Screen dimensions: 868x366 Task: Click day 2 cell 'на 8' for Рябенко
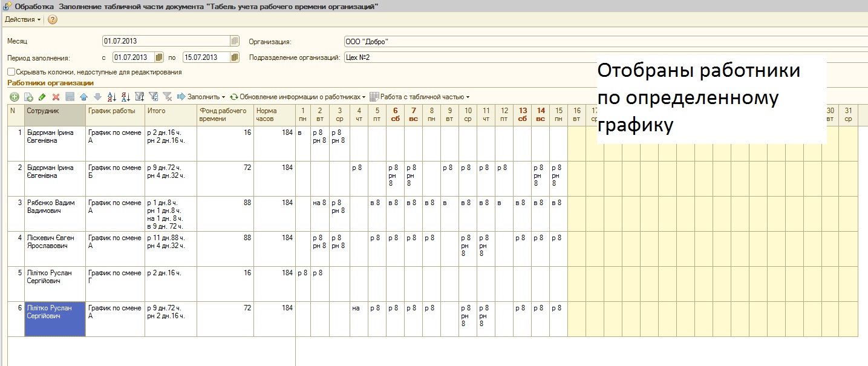pos(320,214)
